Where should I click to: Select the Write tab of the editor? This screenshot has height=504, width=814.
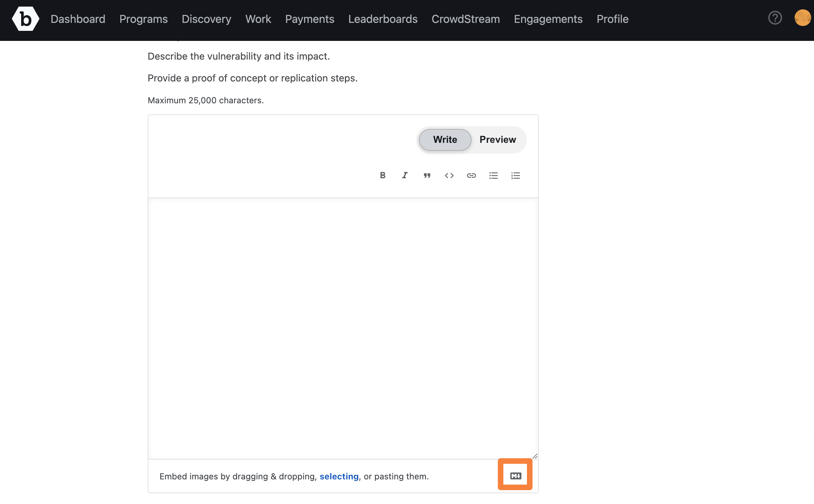[x=445, y=139]
